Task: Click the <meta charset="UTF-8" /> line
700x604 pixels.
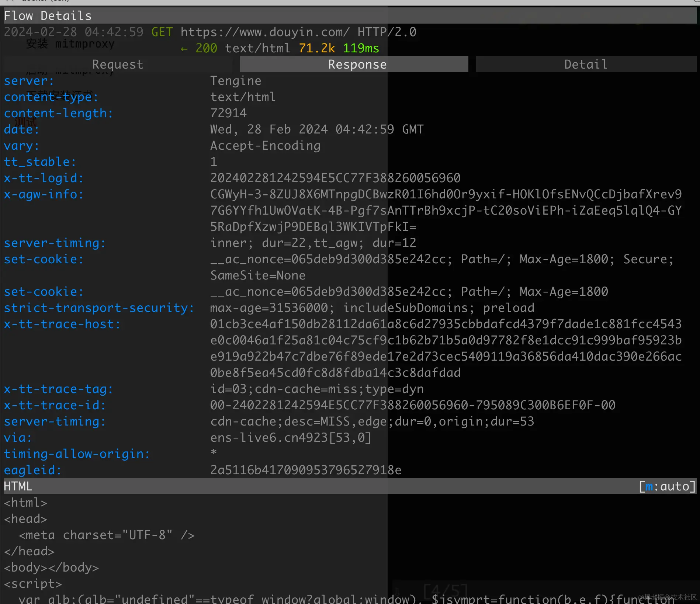Action: pos(107,535)
